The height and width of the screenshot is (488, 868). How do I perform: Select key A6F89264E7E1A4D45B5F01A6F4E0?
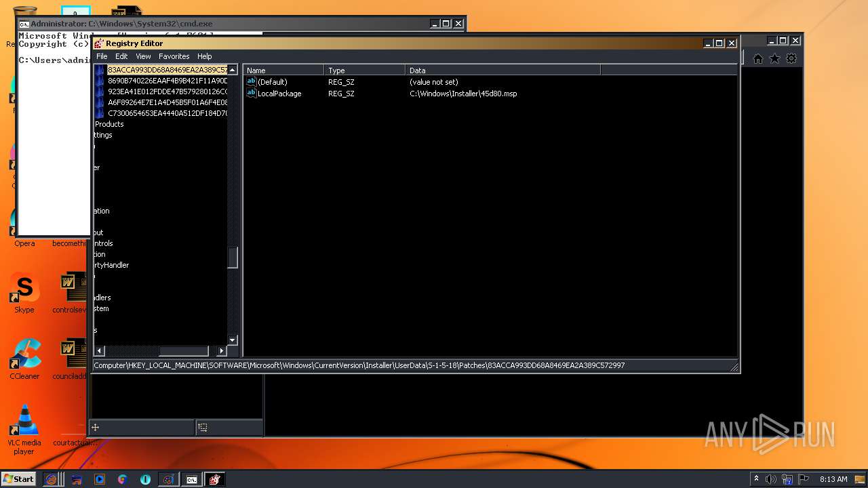(167, 102)
